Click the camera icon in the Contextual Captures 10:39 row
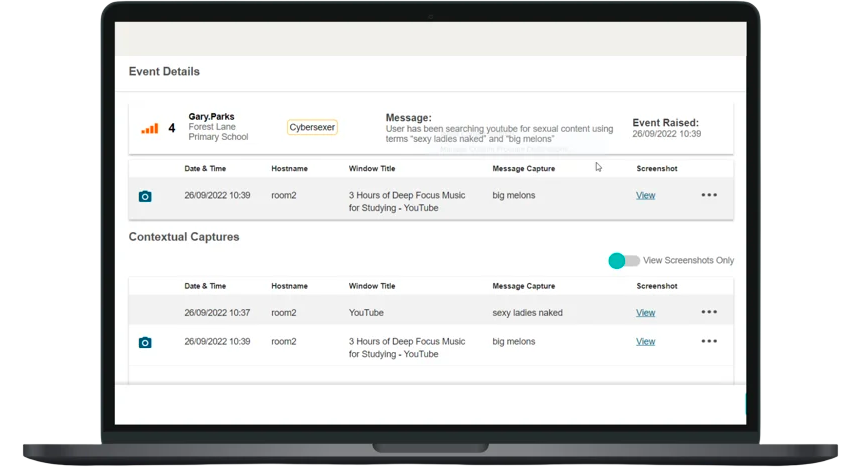The width and height of the screenshot is (860, 467). [x=145, y=342]
